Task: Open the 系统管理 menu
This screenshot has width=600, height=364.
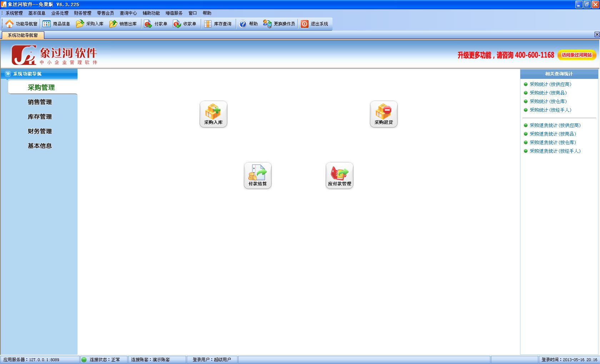Action: coord(14,13)
